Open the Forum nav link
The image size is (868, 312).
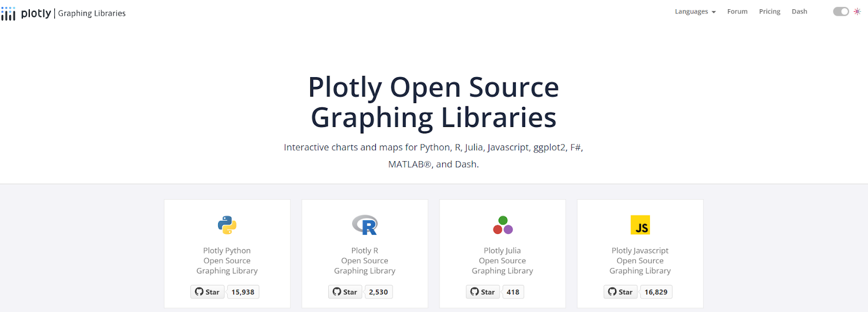(737, 11)
